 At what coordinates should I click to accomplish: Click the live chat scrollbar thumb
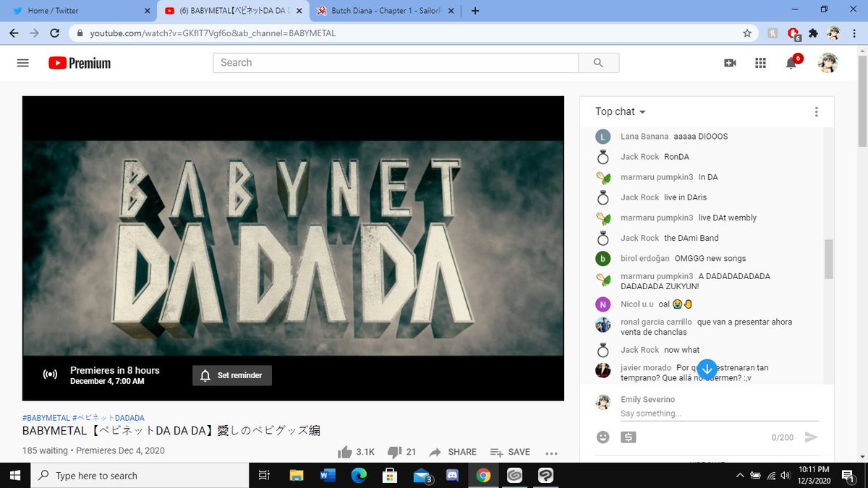click(829, 259)
